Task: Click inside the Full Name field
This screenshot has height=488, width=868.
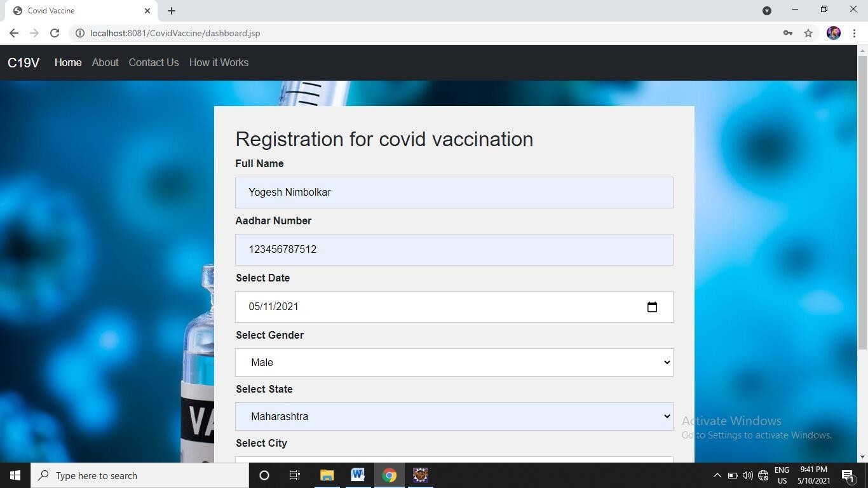Action: tap(454, 192)
